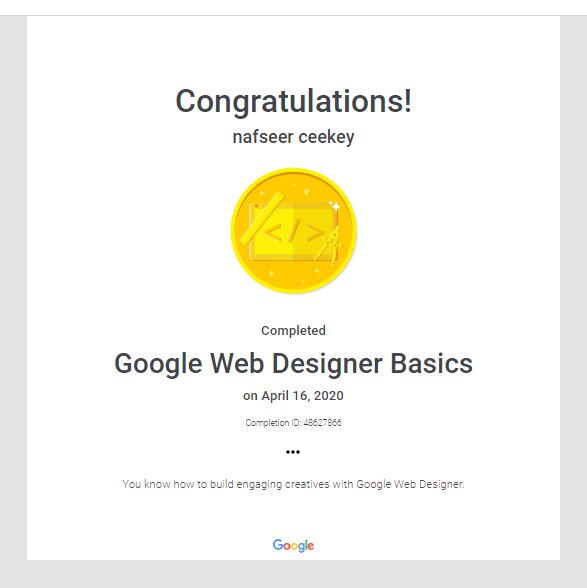
Task: Click the Google Web Designer Basics title
Action: [x=293, y=364]
